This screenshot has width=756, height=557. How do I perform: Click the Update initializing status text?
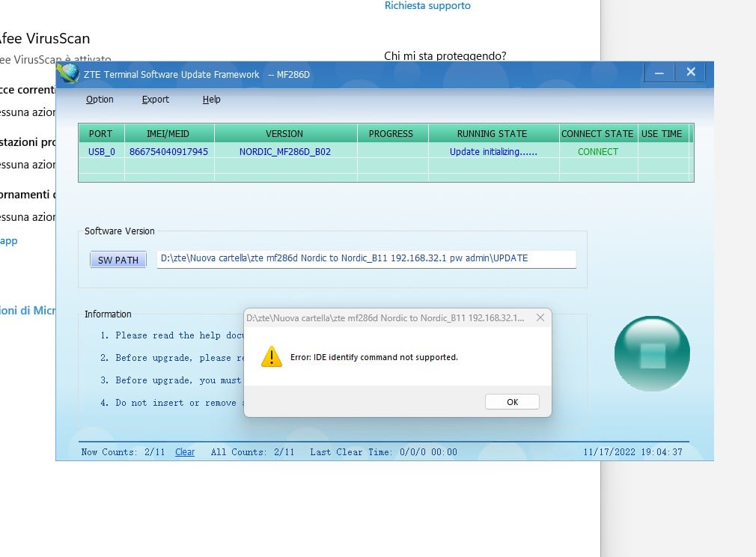pyautogui.click(x=493, y=151)
